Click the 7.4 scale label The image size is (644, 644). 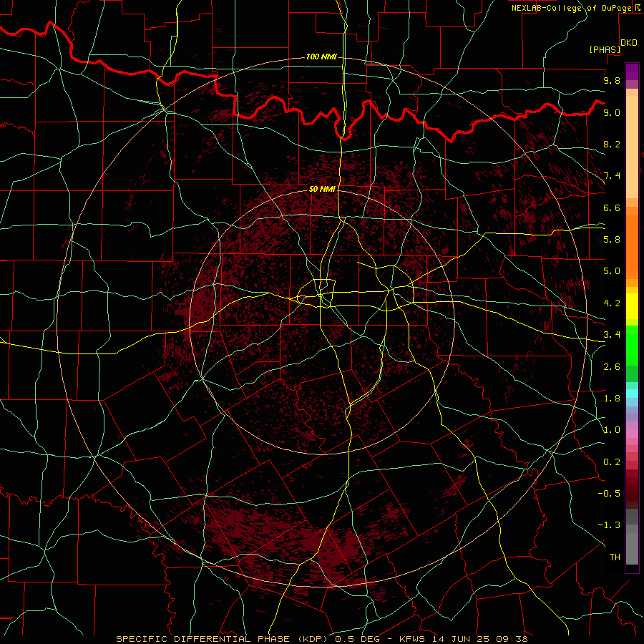click(612, 176)
